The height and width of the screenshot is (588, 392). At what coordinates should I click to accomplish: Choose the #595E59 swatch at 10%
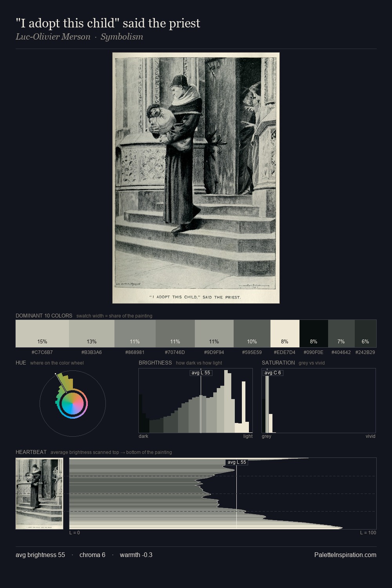252,334
